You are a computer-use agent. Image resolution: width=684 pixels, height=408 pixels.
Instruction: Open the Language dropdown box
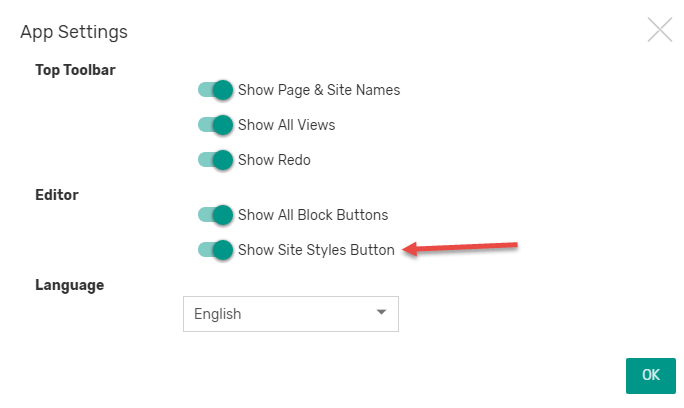(x=291, y=314)
